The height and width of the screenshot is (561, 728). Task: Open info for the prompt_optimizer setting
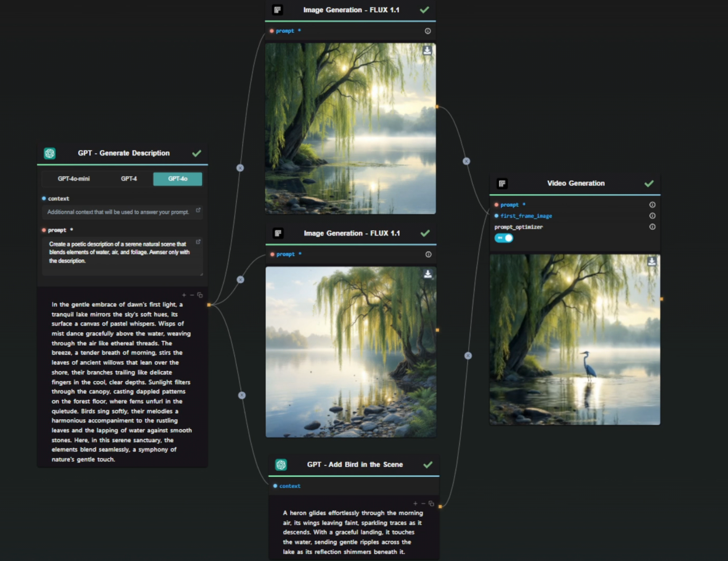click(x=652, y=227)
